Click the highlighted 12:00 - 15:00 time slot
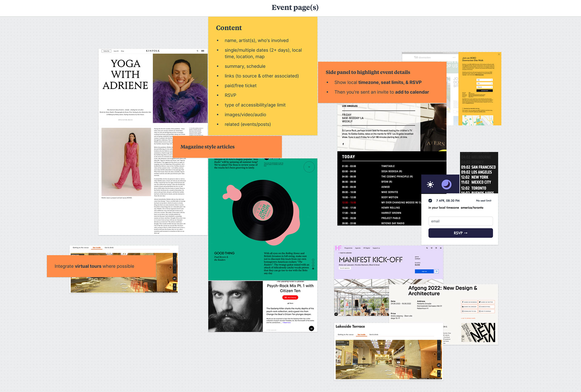The image size is (581, 392). tap(349, 202)
